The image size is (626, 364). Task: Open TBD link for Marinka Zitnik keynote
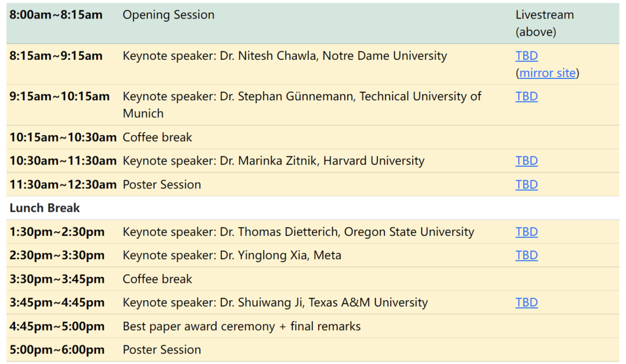point(526,161)
